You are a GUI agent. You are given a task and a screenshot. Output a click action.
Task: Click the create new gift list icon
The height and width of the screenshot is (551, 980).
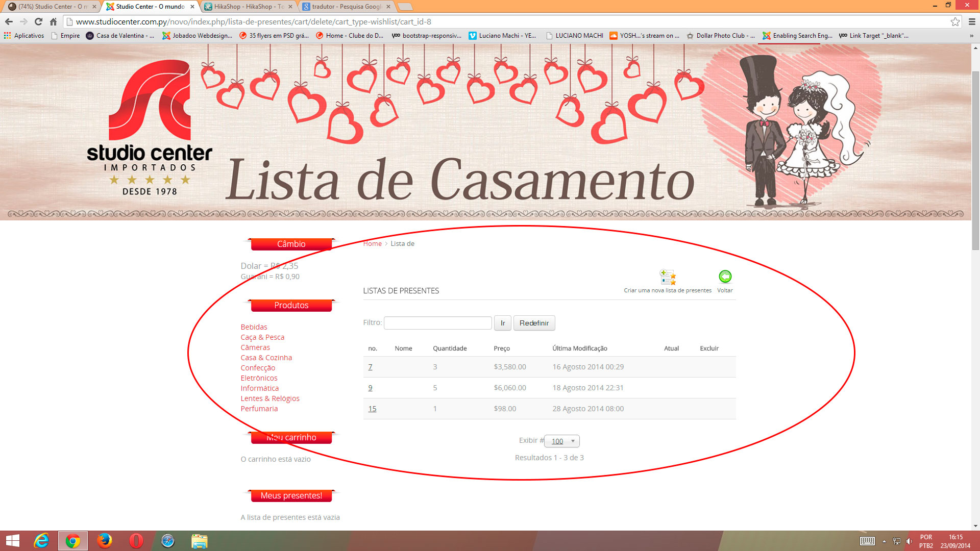click(668, 277)
